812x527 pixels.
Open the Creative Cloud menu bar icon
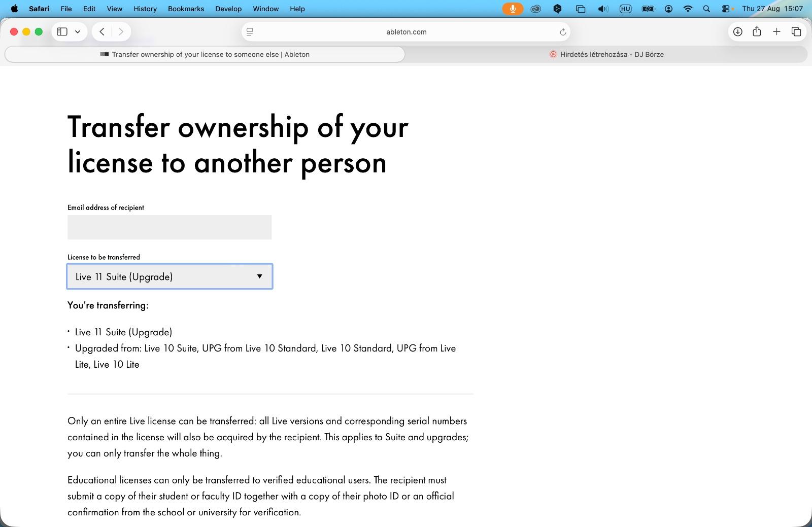tap(535, 9)
